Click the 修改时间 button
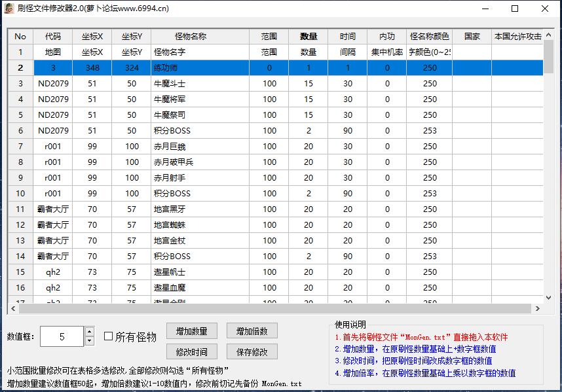The image size is (562, 392). click(192, 352)
